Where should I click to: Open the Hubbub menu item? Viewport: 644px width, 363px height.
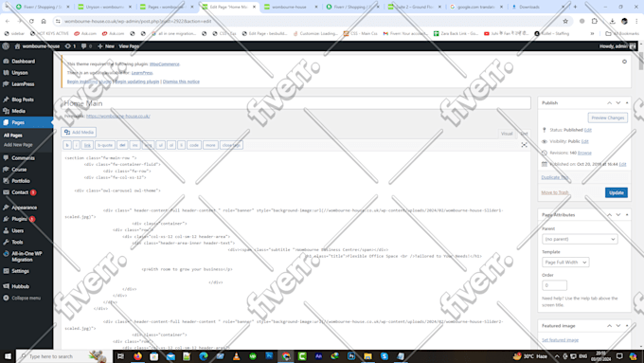(x=20, y=286)
